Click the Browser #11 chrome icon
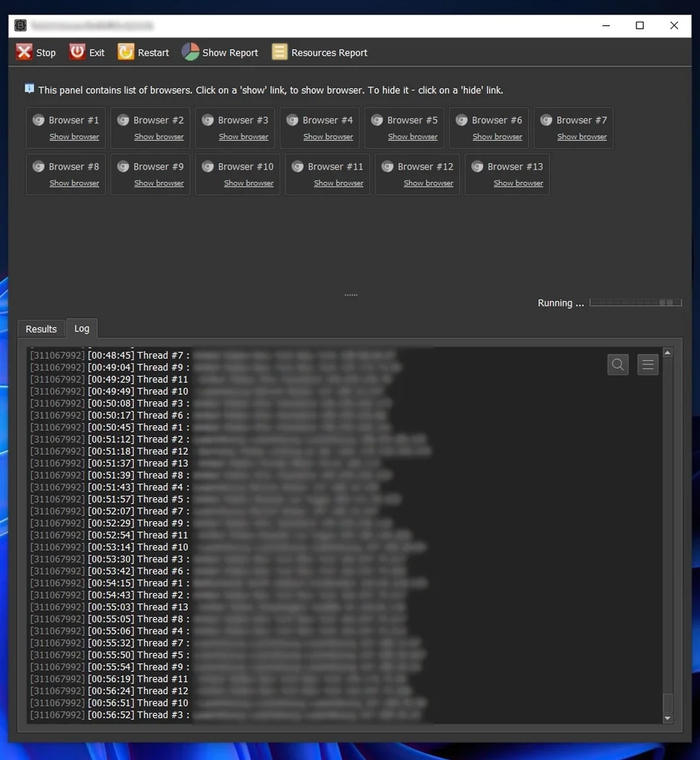700x760 pixels. [297, 167]
